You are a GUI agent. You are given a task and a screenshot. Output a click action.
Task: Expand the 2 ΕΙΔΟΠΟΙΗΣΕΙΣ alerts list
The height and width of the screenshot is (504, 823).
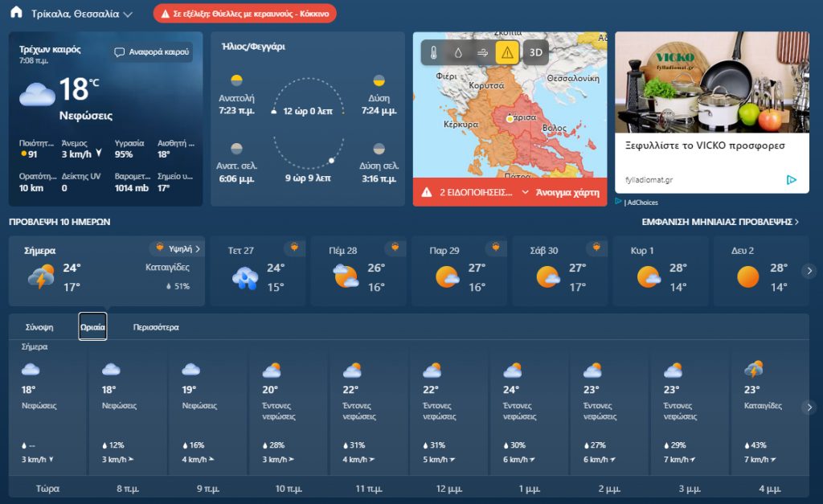(x=525, y=193)
